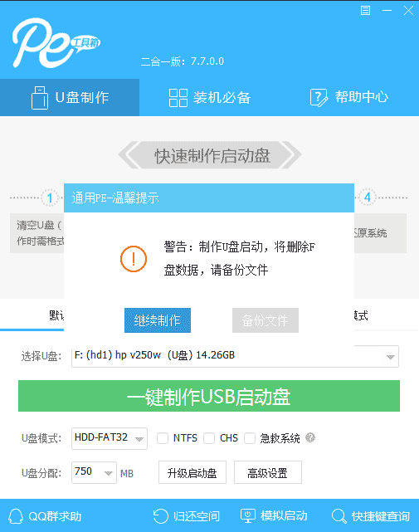Click the restore-space circular arrow icon
Image resolution: width=419 pixels, height=532 pixels.
click(x=160, y=516)
